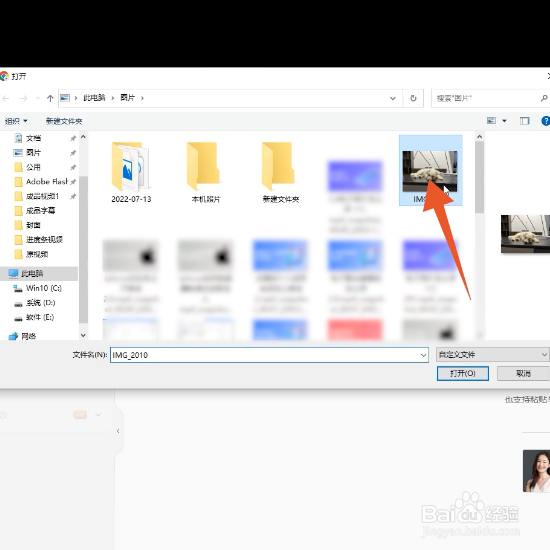Change view with the view icon
This screenshot has width=550, height=550.
coord(491,121)
